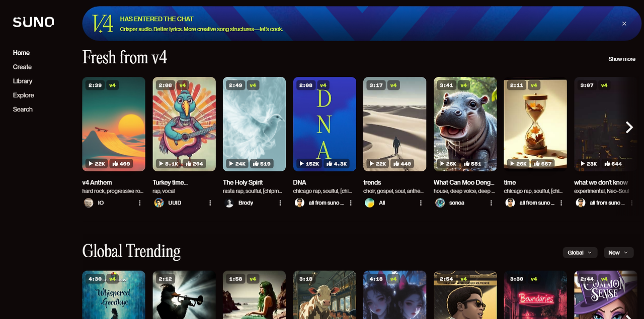Viewport: 644px width, 319px height.
Task: Open the Whispered Goodbye trending cover
Action: click(114, 295)
